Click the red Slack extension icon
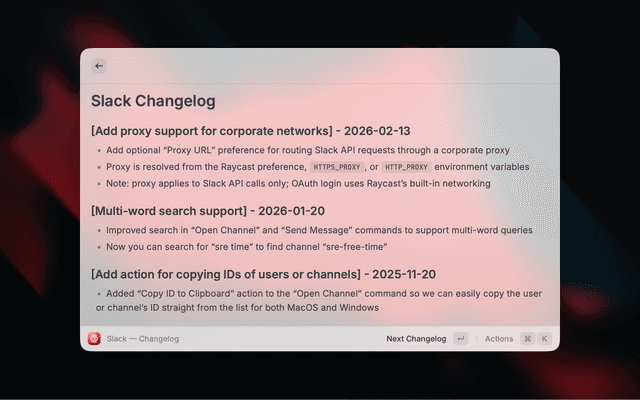Screen dimensions: 640x400 point(94,339)
